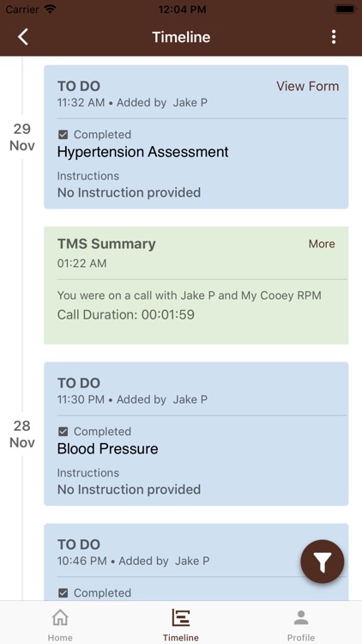Tap the floating filter funnel button
Image resolution: width=362 pixels, height=644 pixels.
click(x=323, y=562)
